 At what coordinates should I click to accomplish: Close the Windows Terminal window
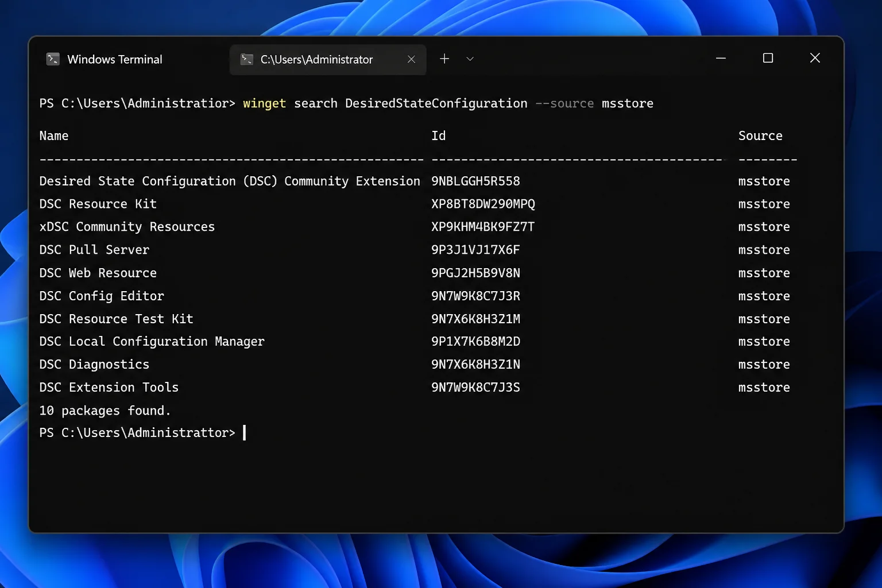tap(815, 58)
